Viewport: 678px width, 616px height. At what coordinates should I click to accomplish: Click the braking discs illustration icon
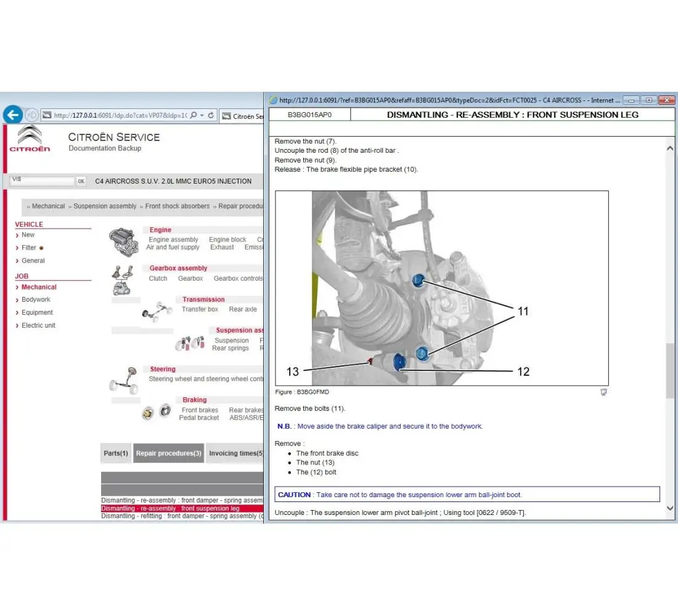tap(157, 411)
